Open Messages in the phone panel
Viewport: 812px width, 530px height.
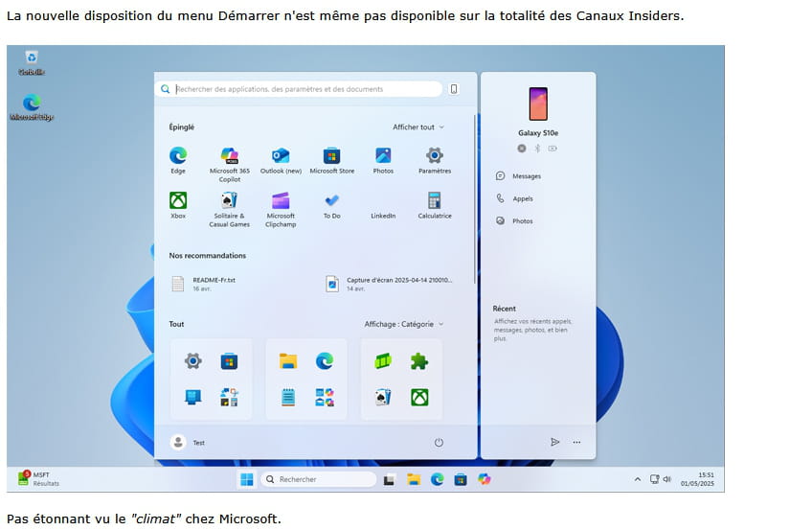tap(518, 176)
